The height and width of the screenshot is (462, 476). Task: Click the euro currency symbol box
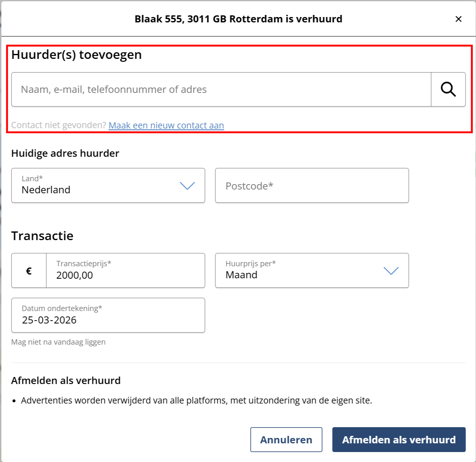click(29, 271)
